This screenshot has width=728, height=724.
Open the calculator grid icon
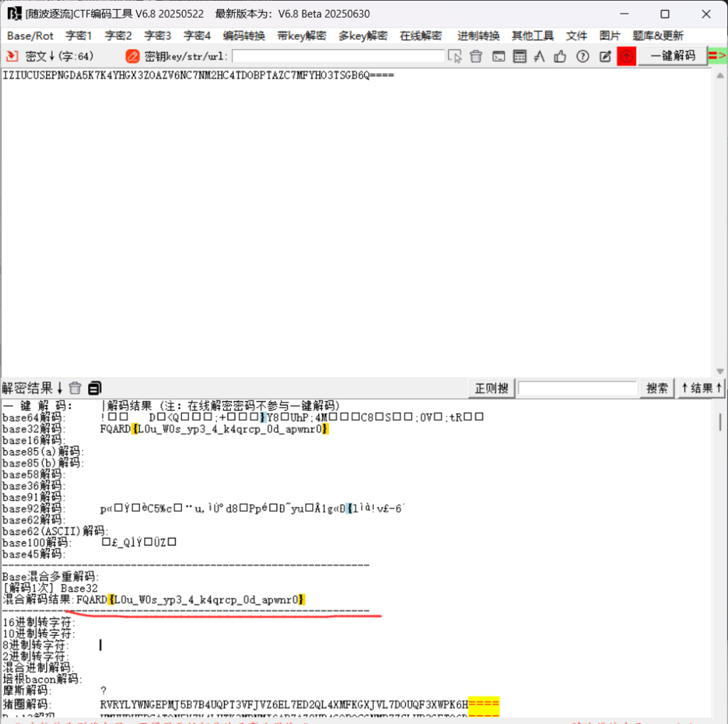pyautogui.click(x=520, y=56)
